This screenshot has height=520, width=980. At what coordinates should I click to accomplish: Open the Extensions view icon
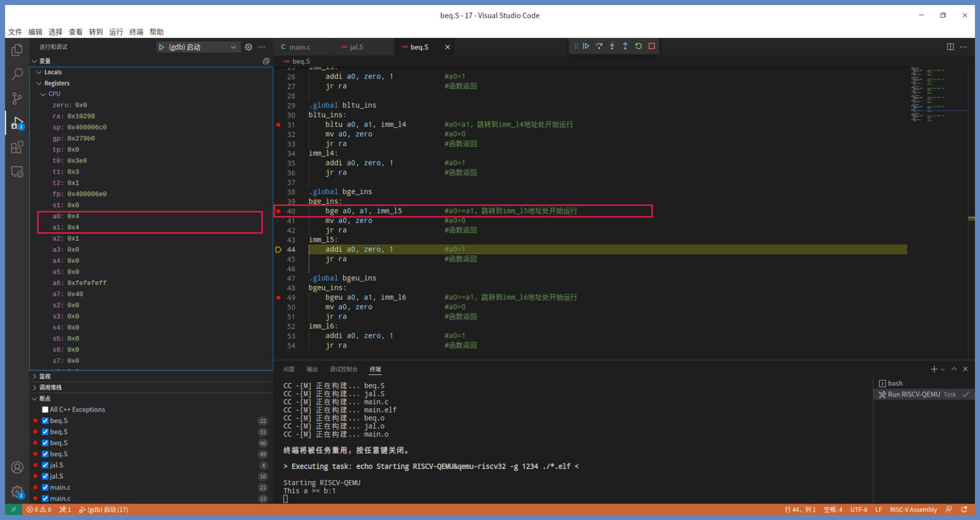[x=17, y=148]
